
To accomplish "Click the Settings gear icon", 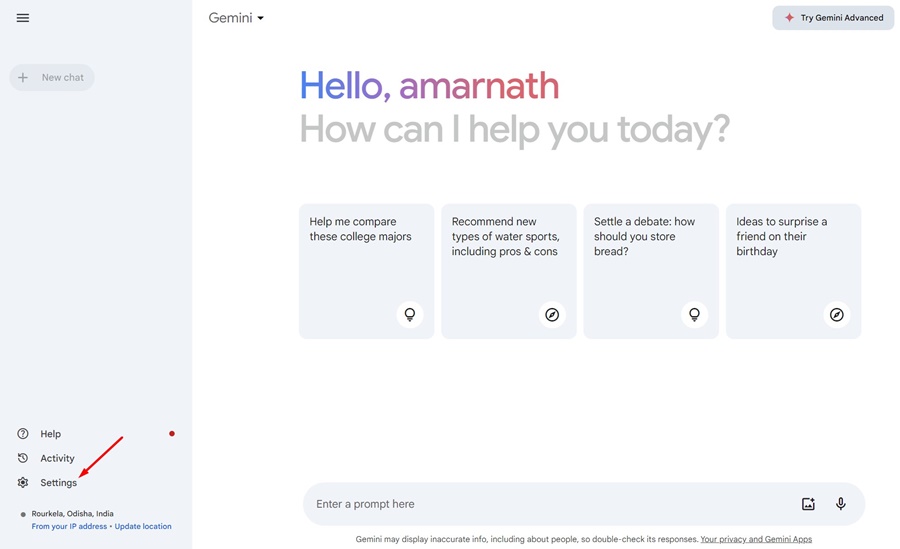I will pyautogui.click(x=23, y=483).
